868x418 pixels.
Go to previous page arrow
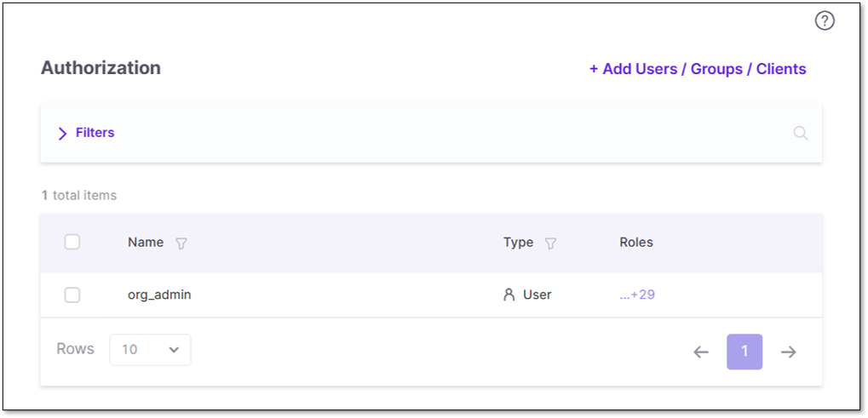701,352
